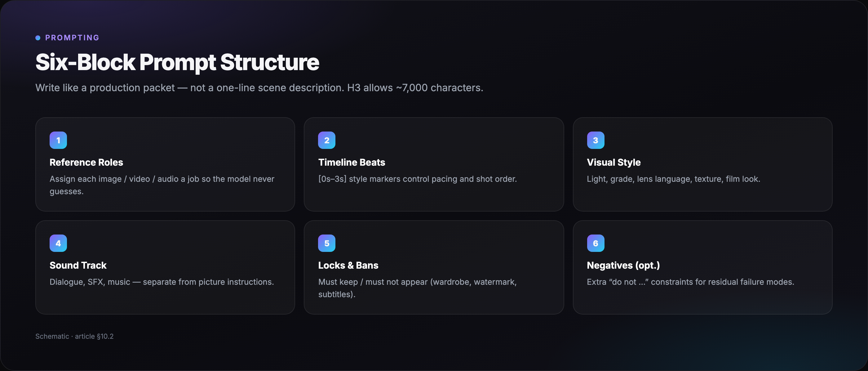Select the Reference Roles card heading
Screen dimensions: 868x371
(x=86, y=162)
